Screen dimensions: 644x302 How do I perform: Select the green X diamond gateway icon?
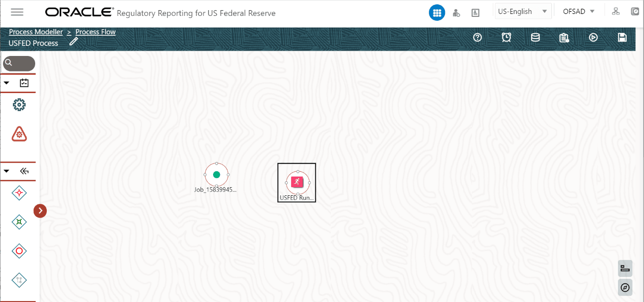(x=19, y=222)
